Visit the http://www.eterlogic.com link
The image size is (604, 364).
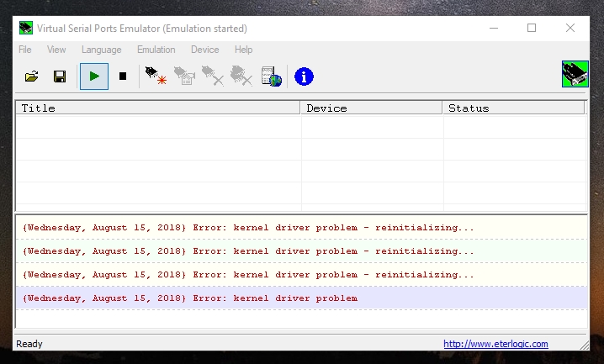coord(495,344)
